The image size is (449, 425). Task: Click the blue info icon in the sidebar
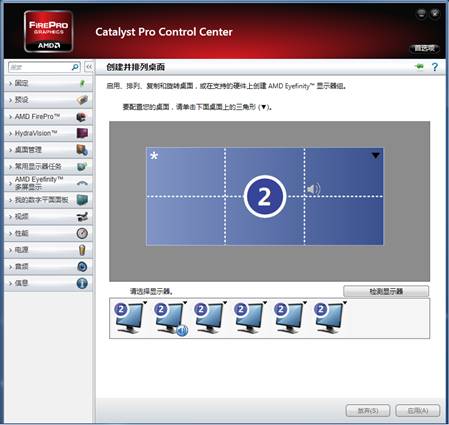(x=82, y=283)
